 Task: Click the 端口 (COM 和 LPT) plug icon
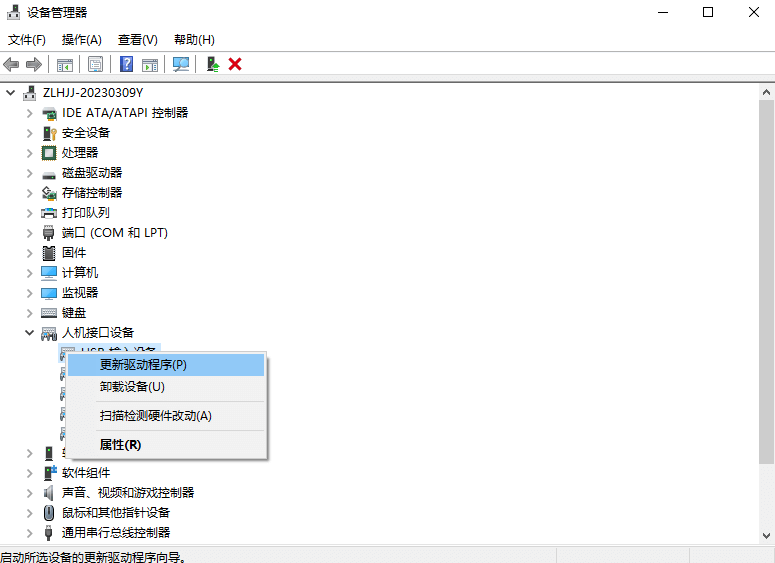tap(48, 233)
